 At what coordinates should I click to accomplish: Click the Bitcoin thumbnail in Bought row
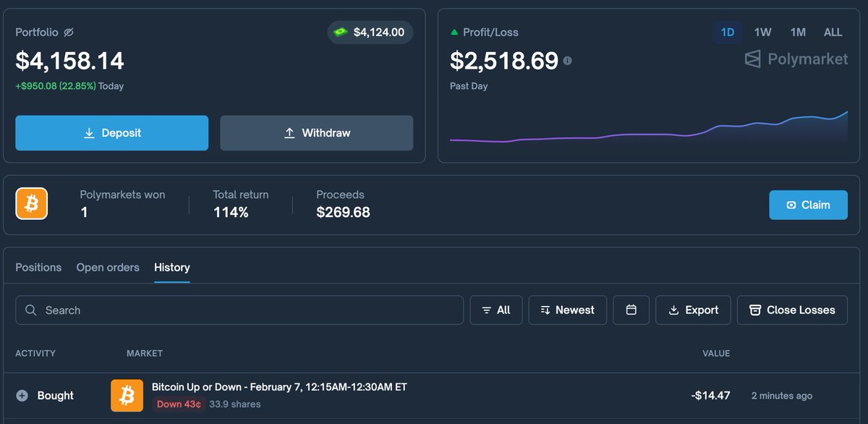click(127, 396)
